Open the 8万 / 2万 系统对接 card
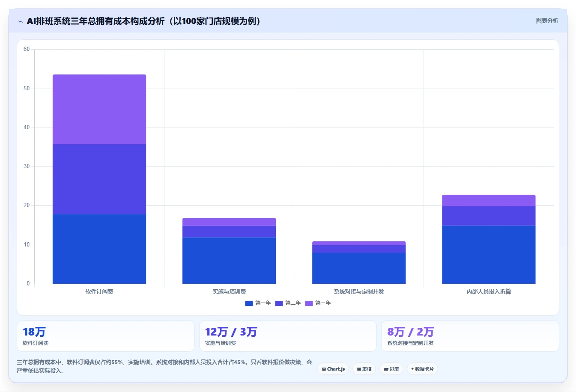 click(470, 336)
